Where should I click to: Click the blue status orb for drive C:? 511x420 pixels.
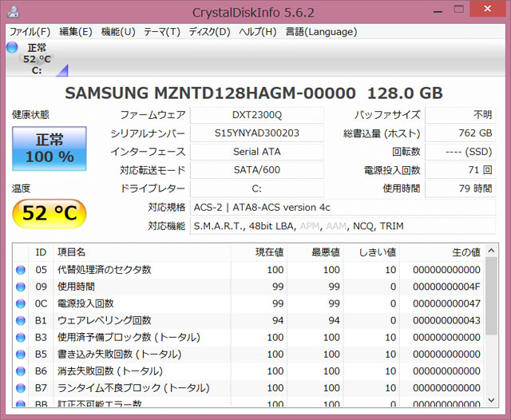12,47
